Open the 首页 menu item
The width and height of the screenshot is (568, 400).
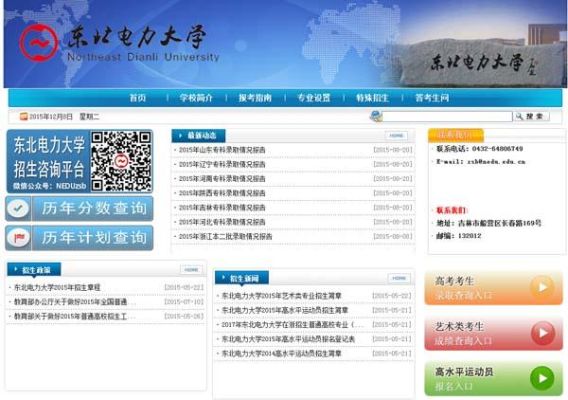coord(138,98)
